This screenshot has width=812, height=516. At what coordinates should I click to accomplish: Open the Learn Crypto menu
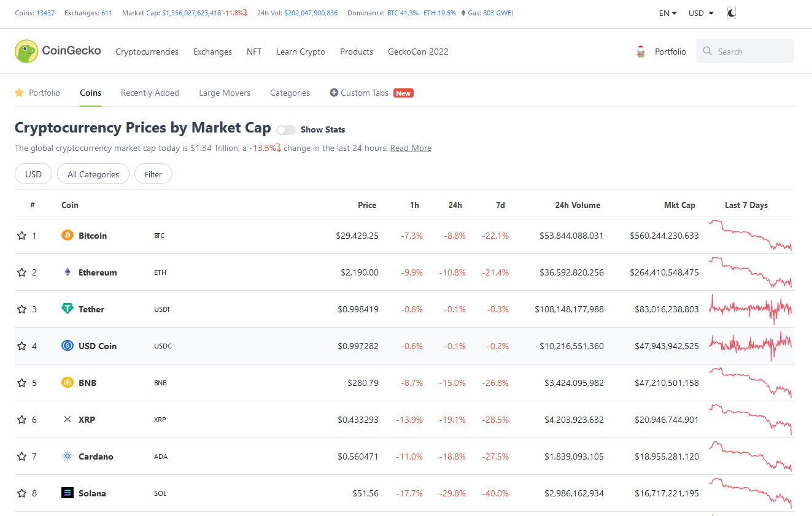(301, 52)
